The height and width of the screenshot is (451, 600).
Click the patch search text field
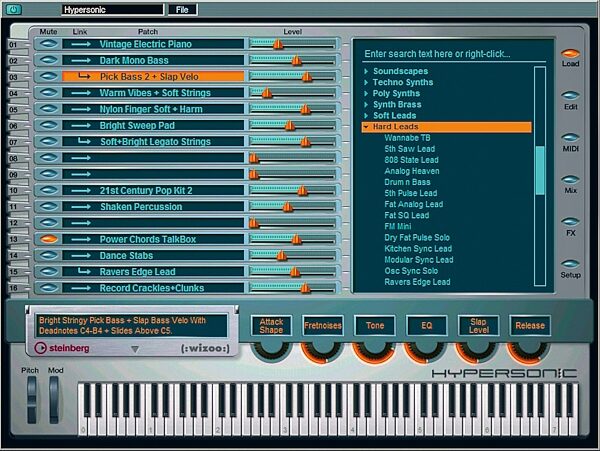pyautogui.click(x=454, y=54)
